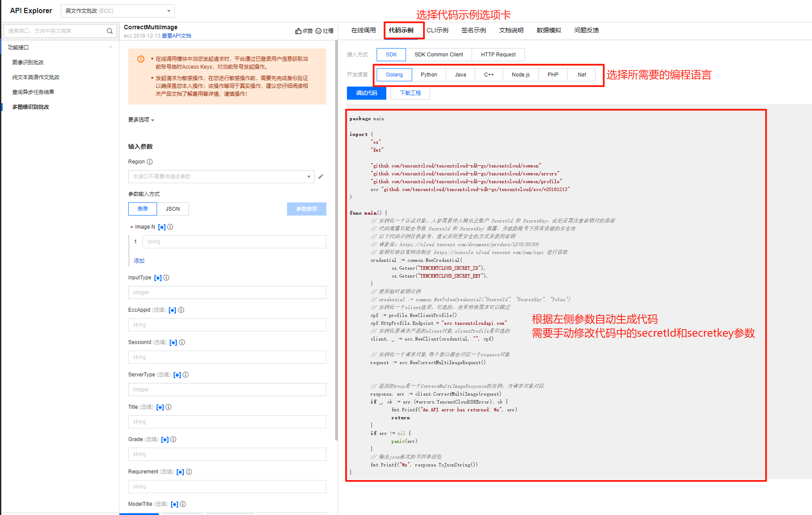Click the info icon next to ModelTitle
Screen dimensions: 812x515
pos(183,504)
